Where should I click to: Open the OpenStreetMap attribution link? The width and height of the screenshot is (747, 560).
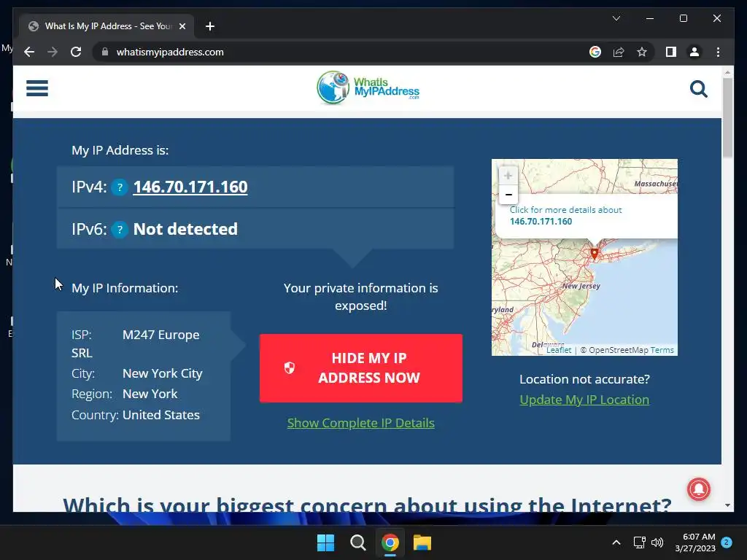click(618, 350)
